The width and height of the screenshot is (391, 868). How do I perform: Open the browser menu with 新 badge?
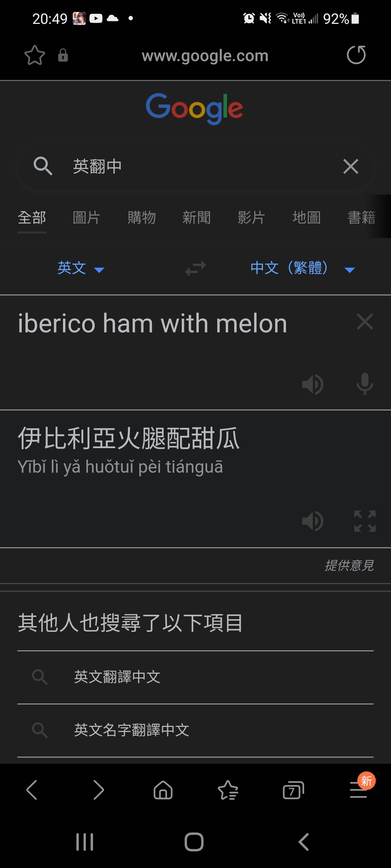pos(359,790)
